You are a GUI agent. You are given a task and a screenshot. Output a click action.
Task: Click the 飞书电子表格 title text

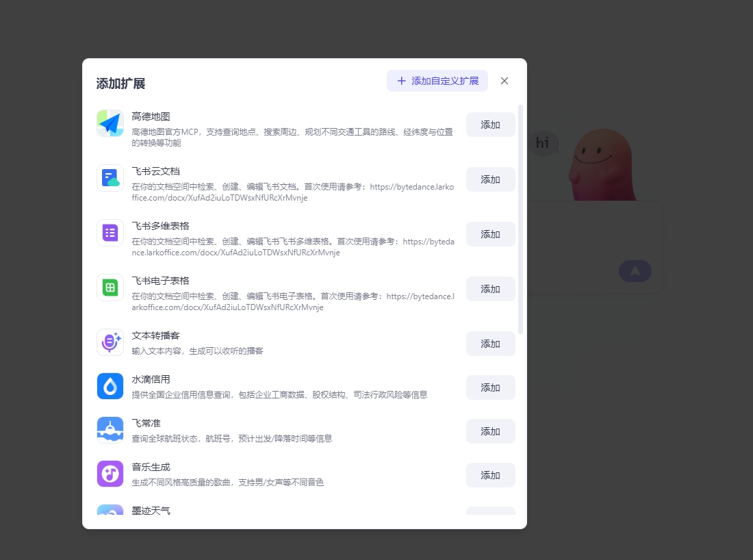point(160,281)
